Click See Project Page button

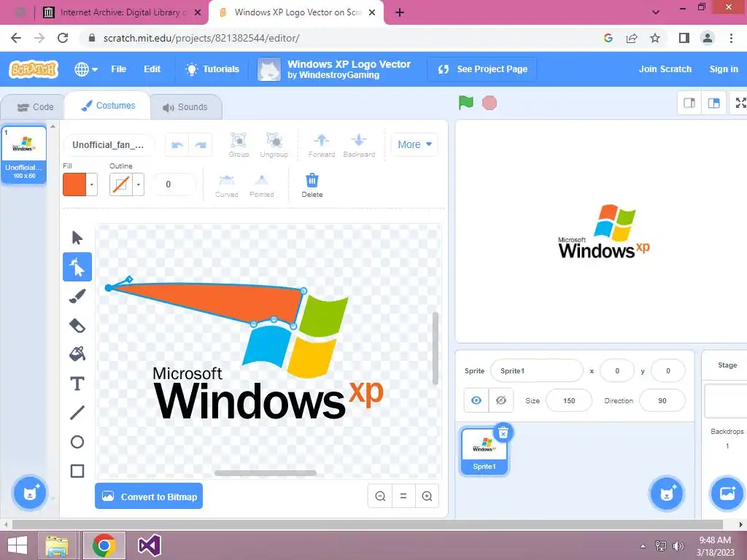point(483,69)
